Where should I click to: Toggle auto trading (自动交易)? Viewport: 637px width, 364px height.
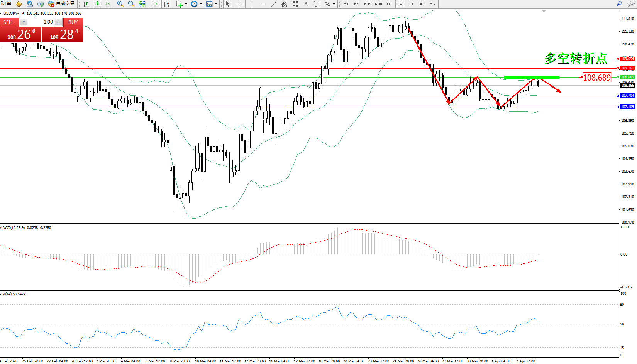tap(61, 4)
